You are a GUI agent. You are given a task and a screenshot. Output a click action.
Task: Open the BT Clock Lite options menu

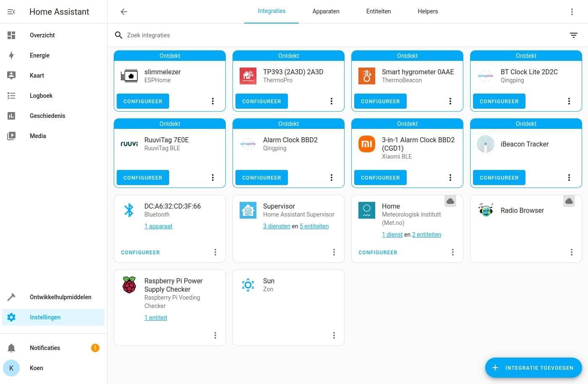point(569,101)
